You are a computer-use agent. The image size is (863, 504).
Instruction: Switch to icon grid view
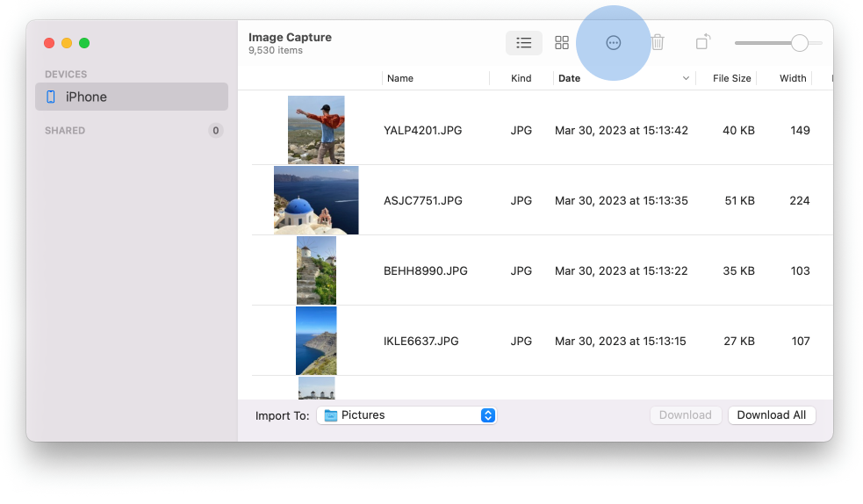tap(561, 43)
